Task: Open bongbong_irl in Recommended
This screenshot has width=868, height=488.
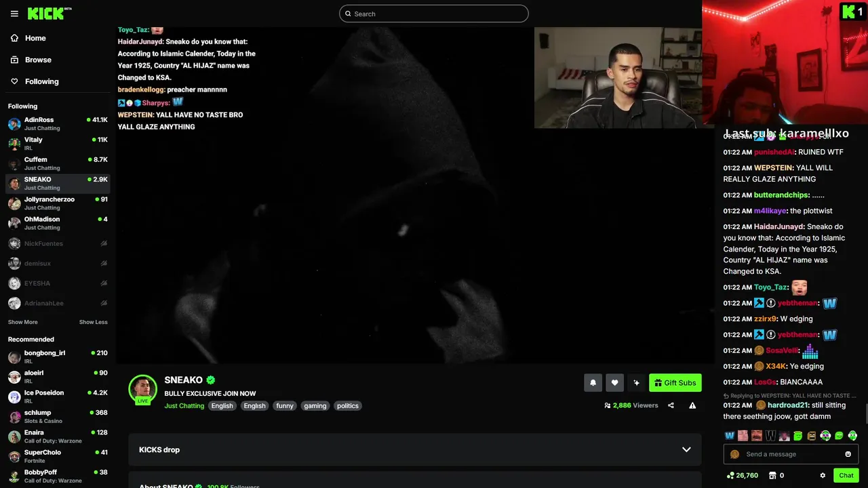Action: pos(58,357)
